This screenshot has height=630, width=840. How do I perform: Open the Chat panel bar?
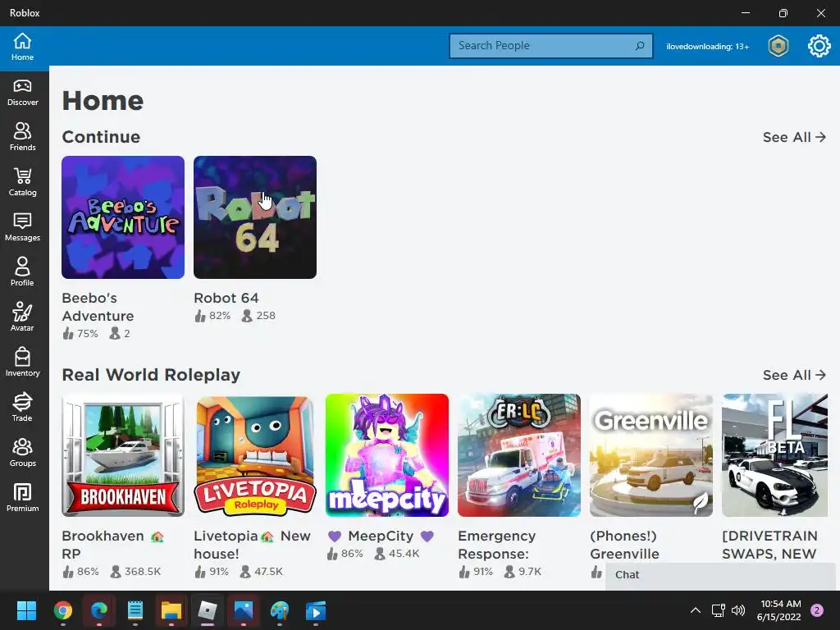click(720, 576)
